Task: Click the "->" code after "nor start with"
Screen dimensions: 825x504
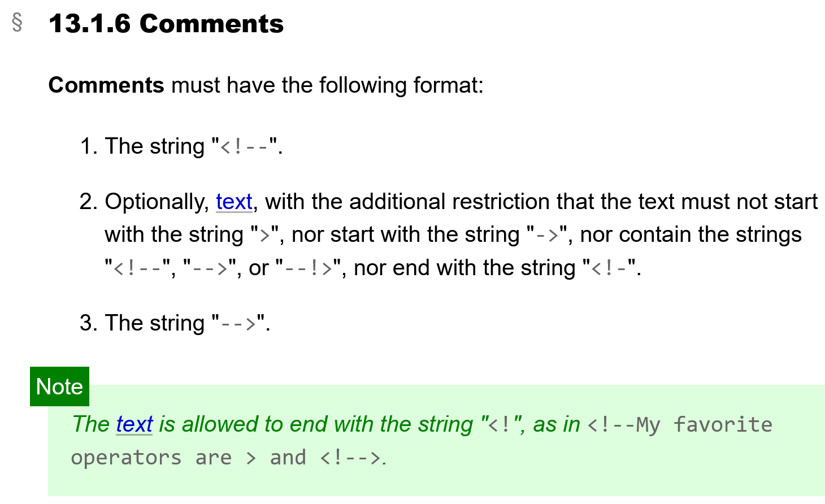Action: (547, 235)
